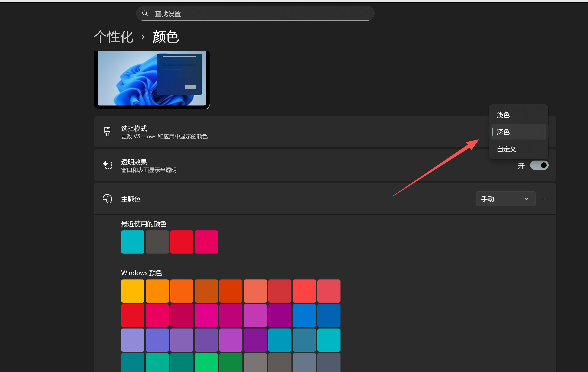Screen dimensions: 588x372
Task: Click the palette icon beside 主题色
Action: pos(107,199)
